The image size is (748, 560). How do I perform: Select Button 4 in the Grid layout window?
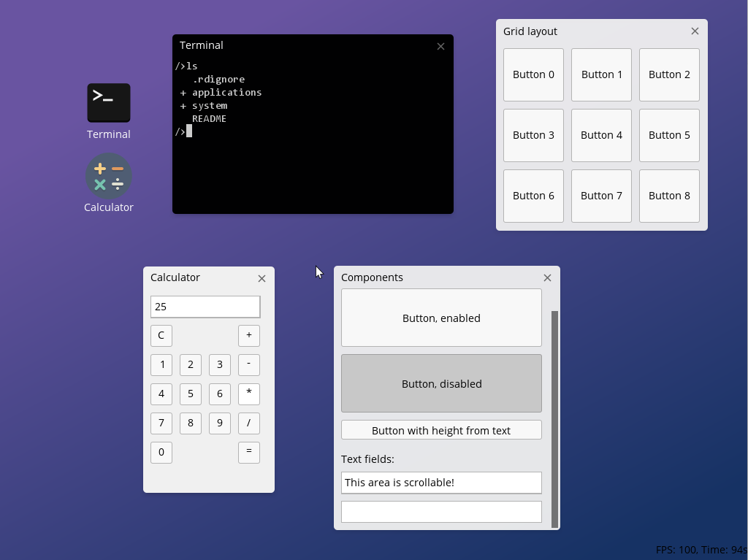(601, 135)
